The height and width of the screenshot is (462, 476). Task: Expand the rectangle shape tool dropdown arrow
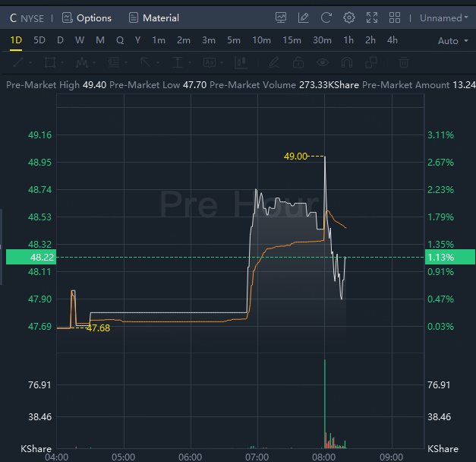point(61,62)
